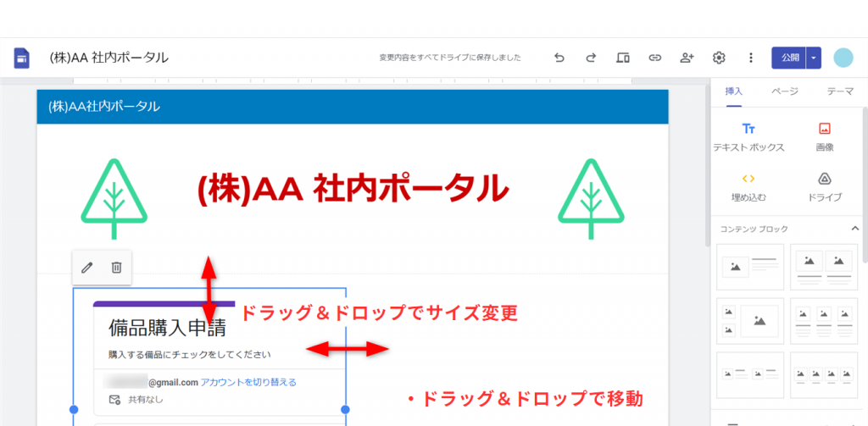Collapse the コンテンツ ブロック section

click(854, 229)
